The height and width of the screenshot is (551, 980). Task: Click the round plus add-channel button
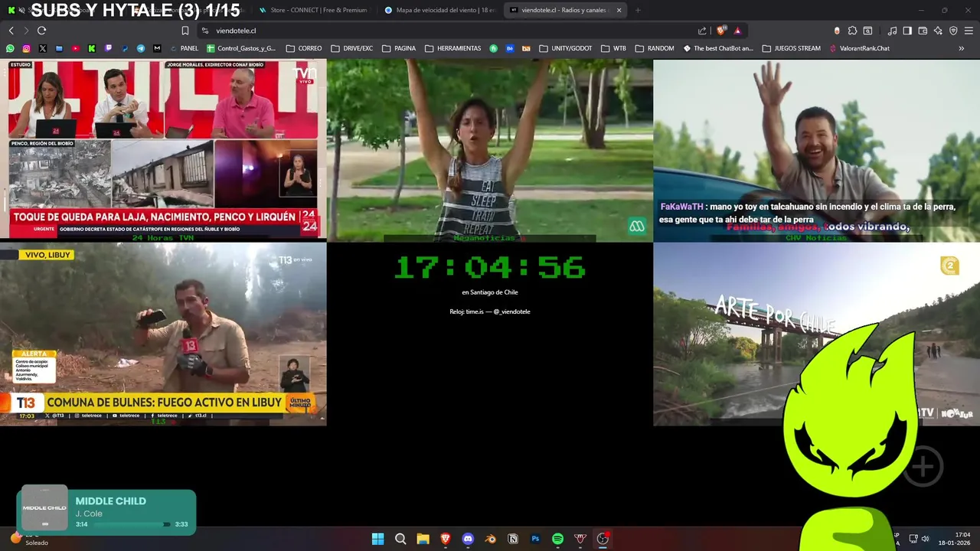pyautogui.click(x=923, y=466)
